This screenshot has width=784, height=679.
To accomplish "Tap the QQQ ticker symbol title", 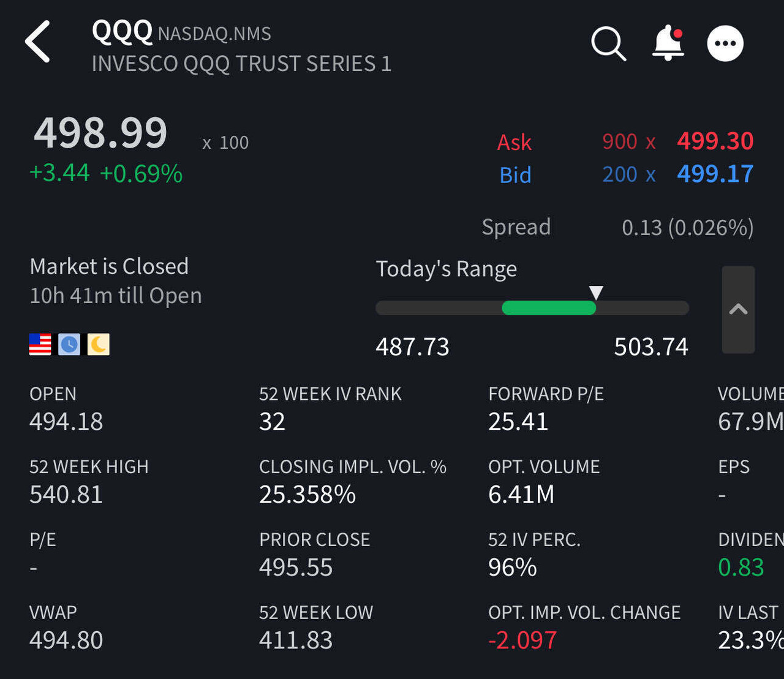I will tap(122, 31).
